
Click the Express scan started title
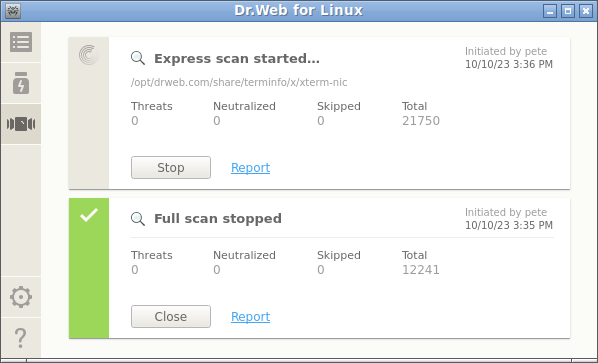coord(237,59)
